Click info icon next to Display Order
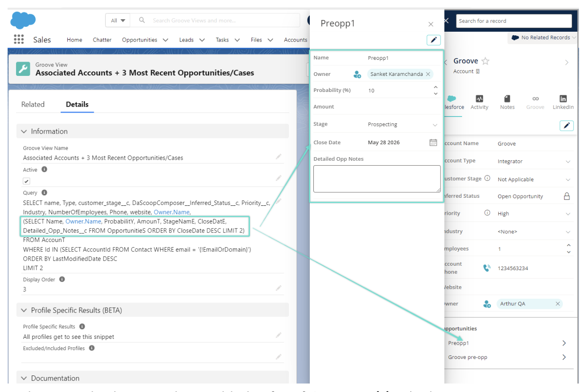Screen dimensions: 583x392 tap(62, 279)
